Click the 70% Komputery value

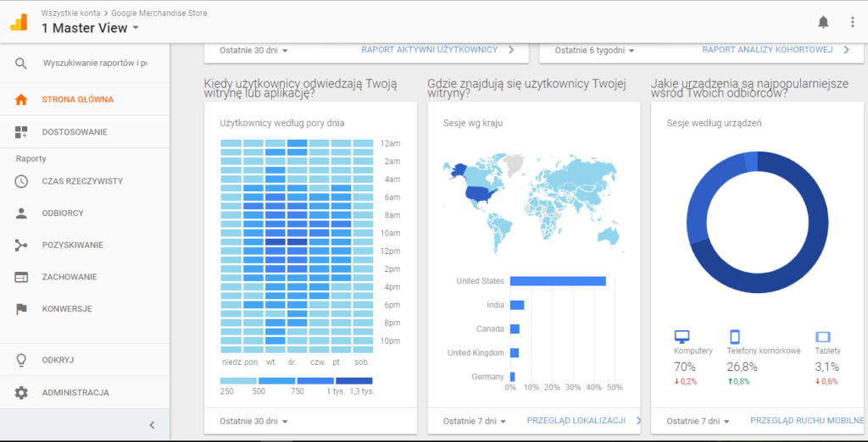click(685, 367)
